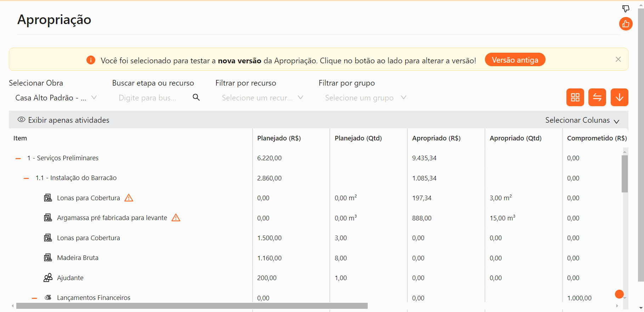Toggle Exibir apenas atividades view
This screenshot has width=644, height=312.
coord(64,120)
